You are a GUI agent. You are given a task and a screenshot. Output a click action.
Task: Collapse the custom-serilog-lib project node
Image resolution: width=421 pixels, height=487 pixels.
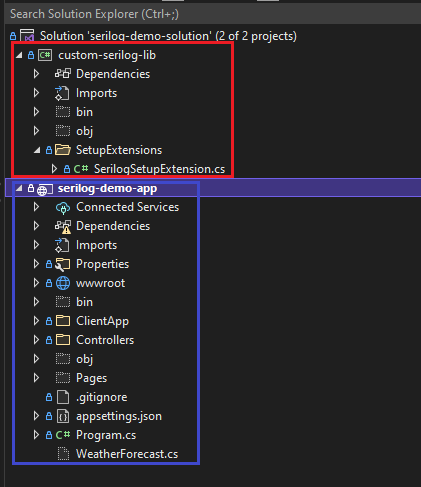pyautogui.click(x=19, y=55)
